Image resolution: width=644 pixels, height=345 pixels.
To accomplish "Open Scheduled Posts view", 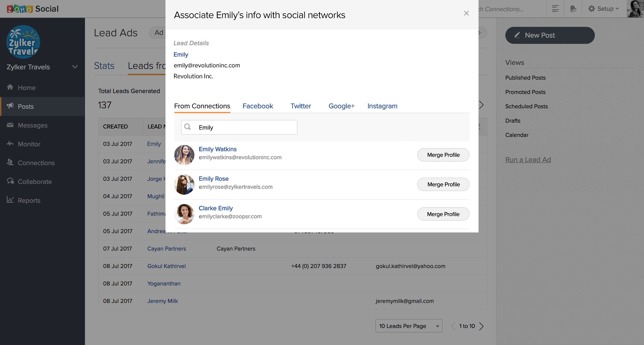I will pos(526,106).
